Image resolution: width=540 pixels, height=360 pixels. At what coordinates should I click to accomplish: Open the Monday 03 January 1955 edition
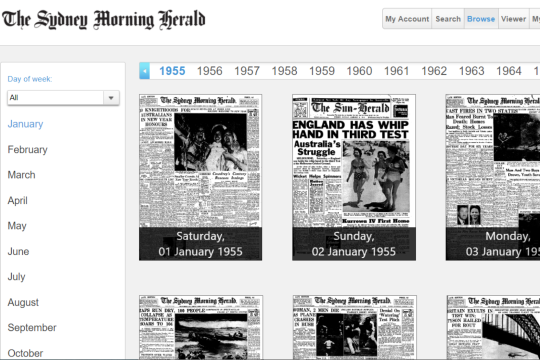[x=493, y=177]
